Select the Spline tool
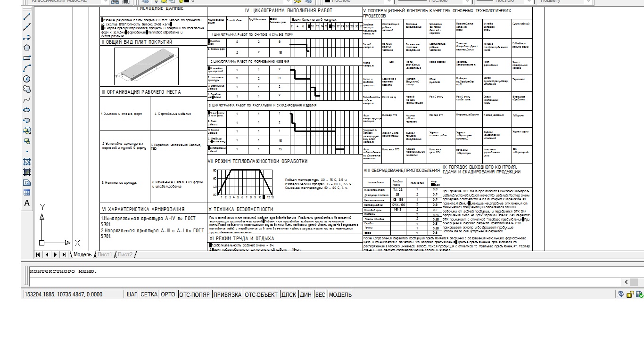This screenshot has height=343, width=644. [x=27, y=99]
